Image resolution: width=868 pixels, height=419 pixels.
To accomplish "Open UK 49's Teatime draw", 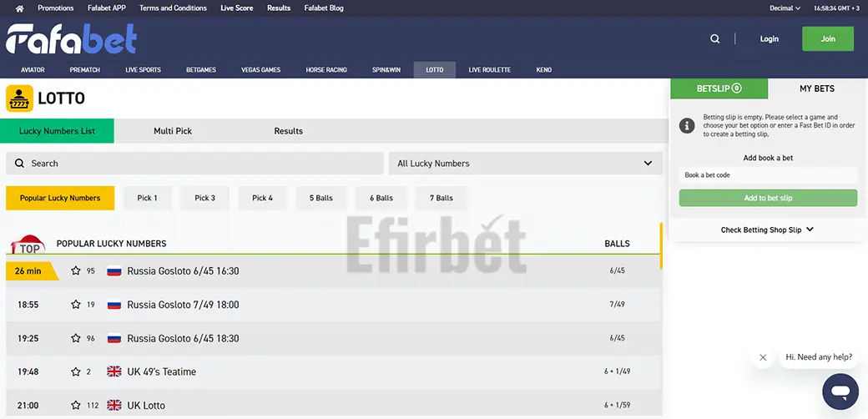I will click(x=334, y=372).
